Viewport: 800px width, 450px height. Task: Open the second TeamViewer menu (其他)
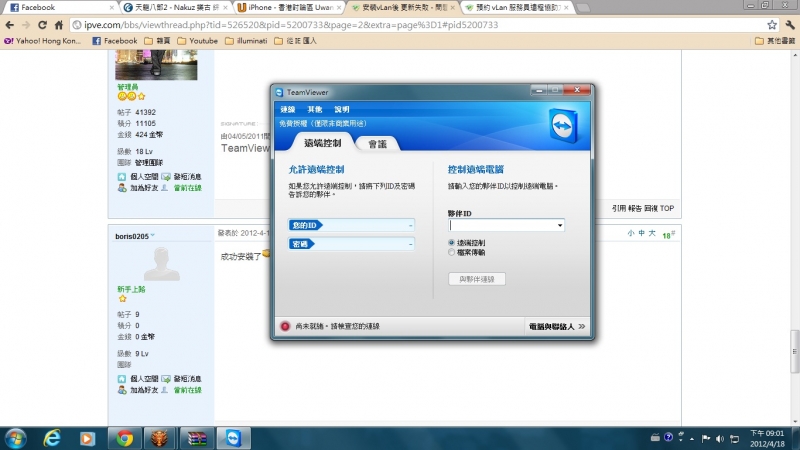pyautogui.click(x=315, y=109)
